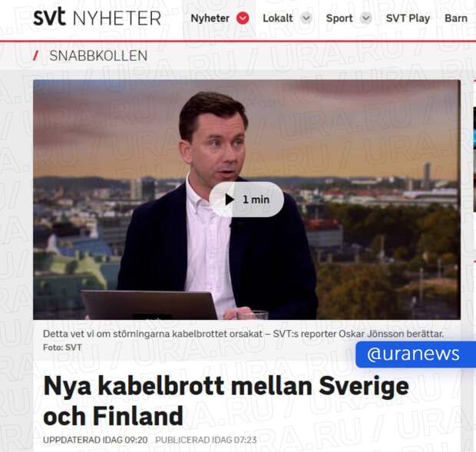Open headline Nya kabelbrott mellan Sverige och Finland
Screen dimensions: 476x452
click(226, 401)
